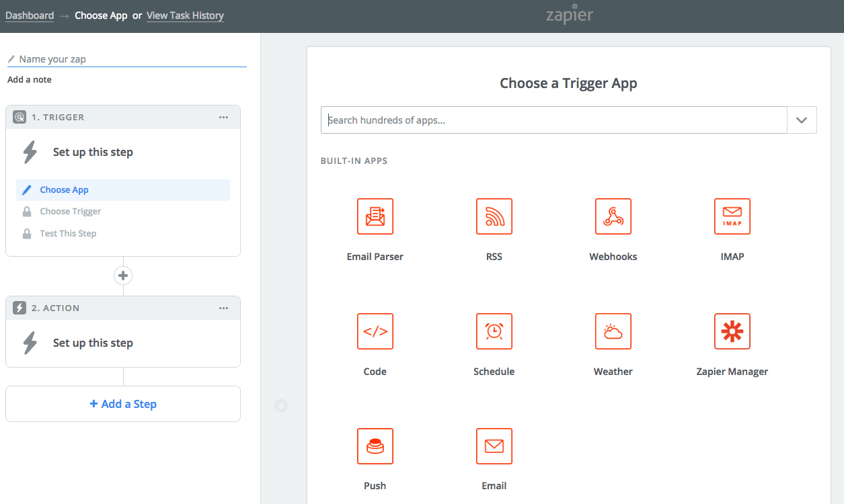Expand the app search dropdown arrow
Screen dimensions: 844x504
802,120
